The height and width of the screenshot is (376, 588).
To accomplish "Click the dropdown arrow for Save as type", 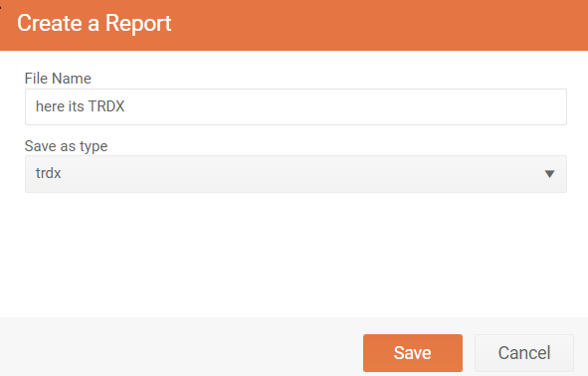I will click(x=549, y=174).
